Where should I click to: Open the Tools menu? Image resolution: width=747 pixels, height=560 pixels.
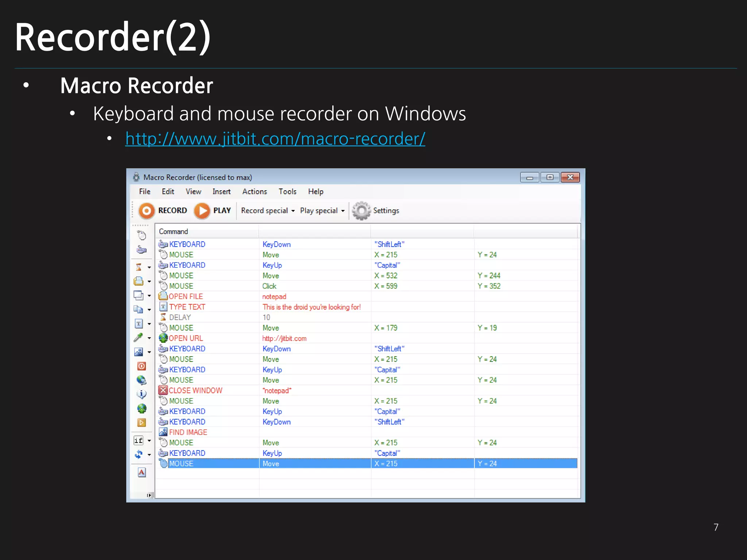287,191
